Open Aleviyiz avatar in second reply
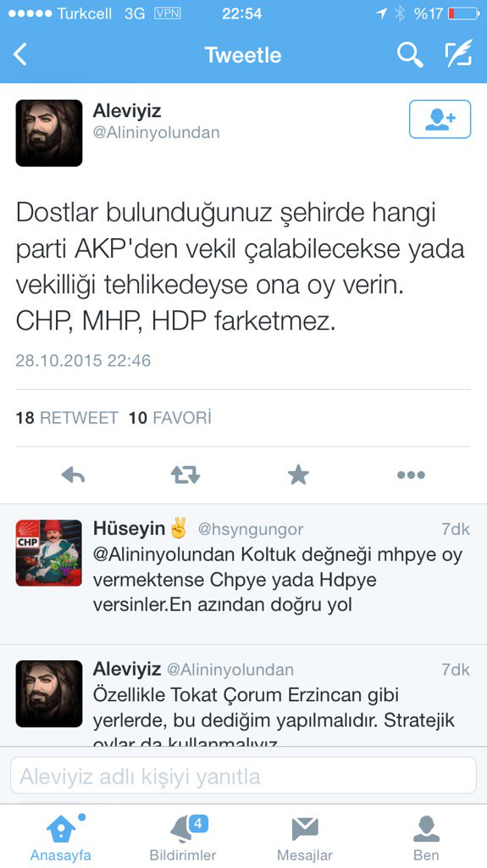The width and height of the screenshot is (487, 868). 49,693
